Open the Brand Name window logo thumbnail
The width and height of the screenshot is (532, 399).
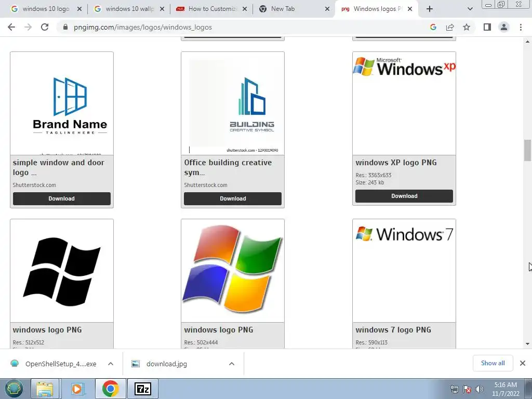pos(62,103)
